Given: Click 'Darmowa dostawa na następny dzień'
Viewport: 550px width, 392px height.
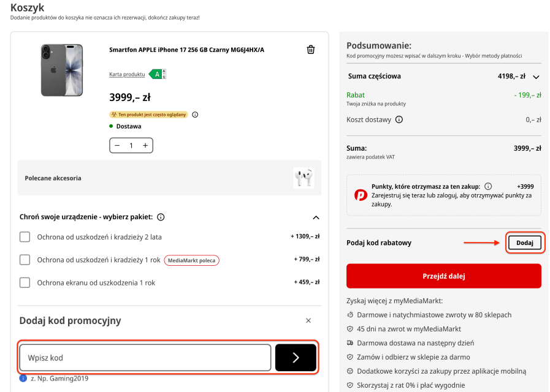Looking at the screenshot, I should click(x=415, y=343).
